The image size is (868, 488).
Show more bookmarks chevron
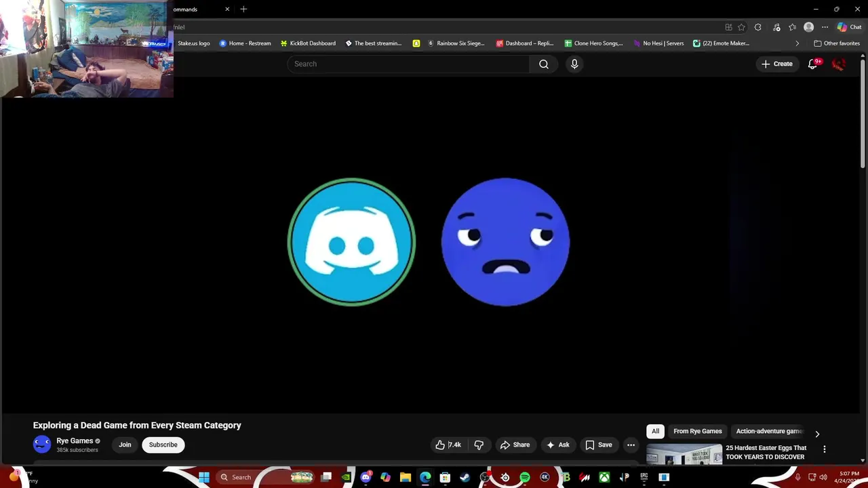pyautogui.click(x=797, y=43)
